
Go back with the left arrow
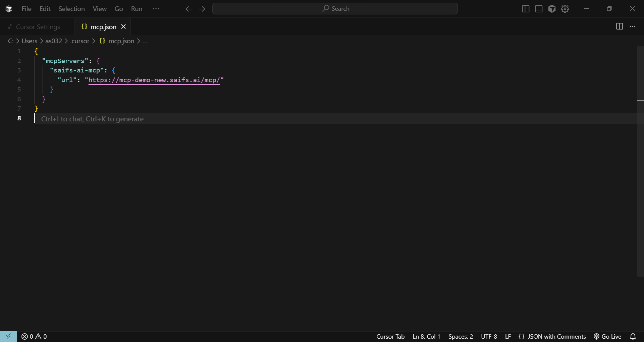pos(189,9)
